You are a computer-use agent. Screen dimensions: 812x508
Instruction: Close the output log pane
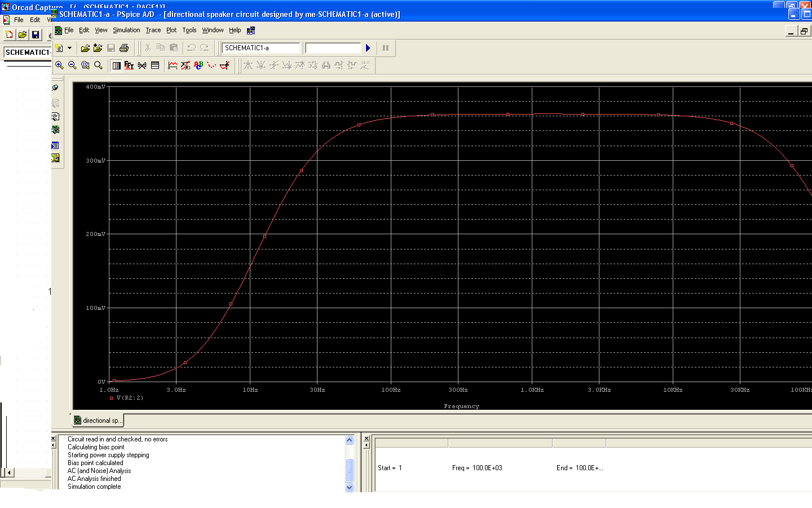point(54,439)
